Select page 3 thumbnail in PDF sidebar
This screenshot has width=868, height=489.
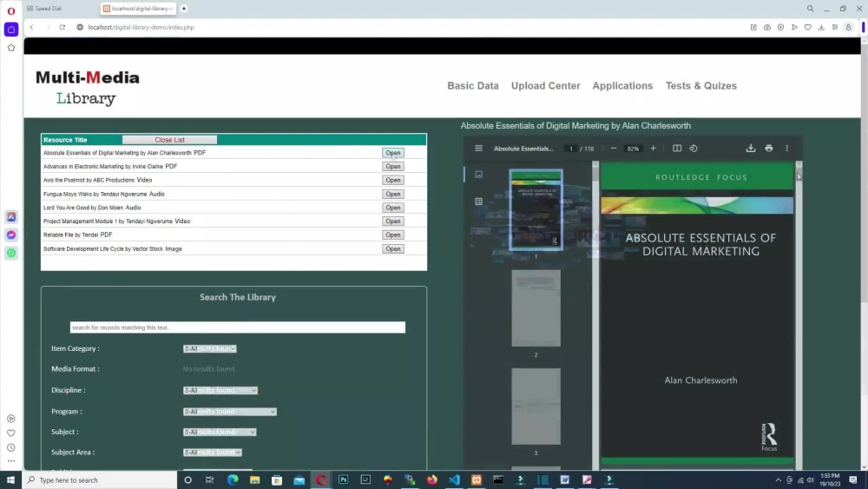click(536, 406)
